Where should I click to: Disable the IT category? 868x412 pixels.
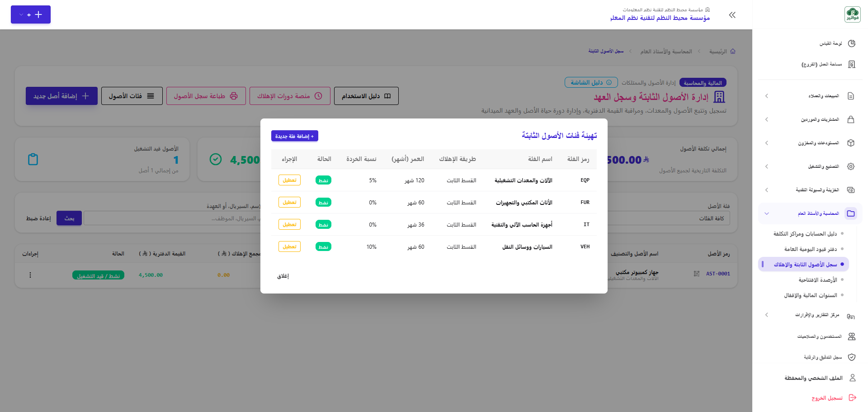pyautogui.click(x=289, y=224)
